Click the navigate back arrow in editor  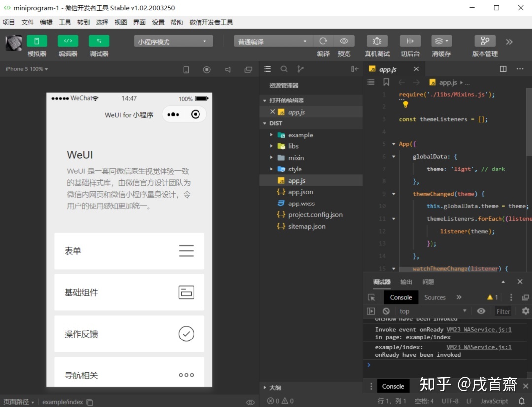coord(402,82)
